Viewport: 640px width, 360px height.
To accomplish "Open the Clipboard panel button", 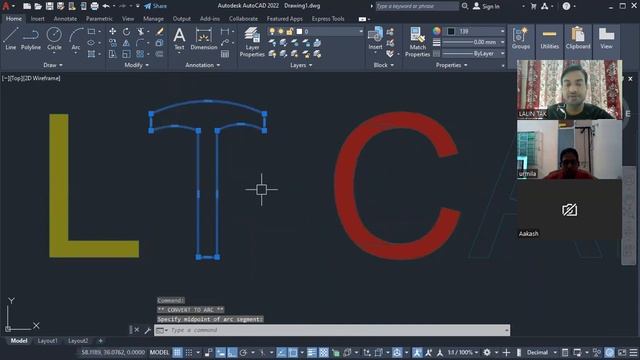I will click(x=578, y=39).
